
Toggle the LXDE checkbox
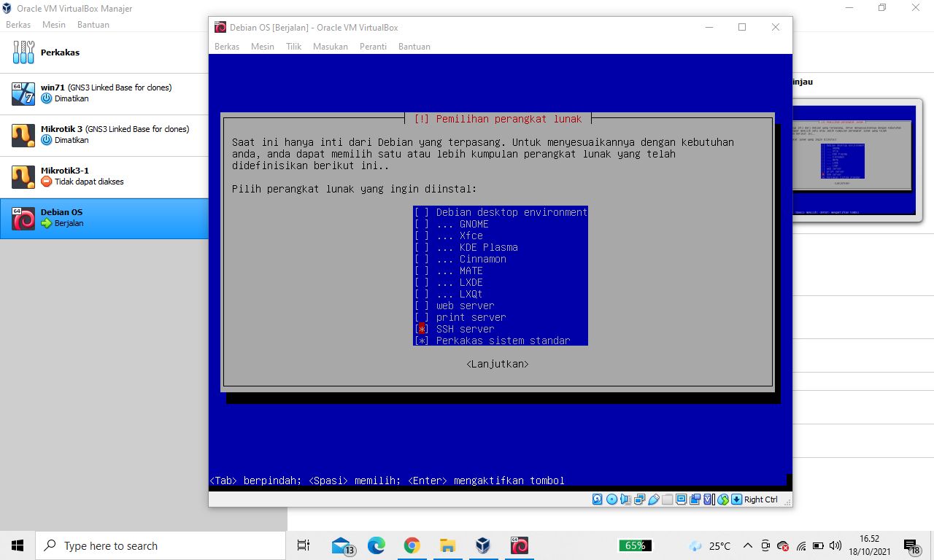(x=421, y=282)
